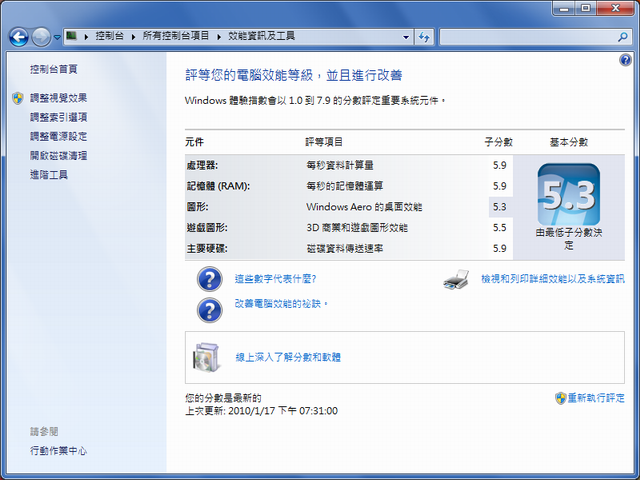Click 每秒資料計算量 description text
640x480 pixels.
[x=340, y=165]
